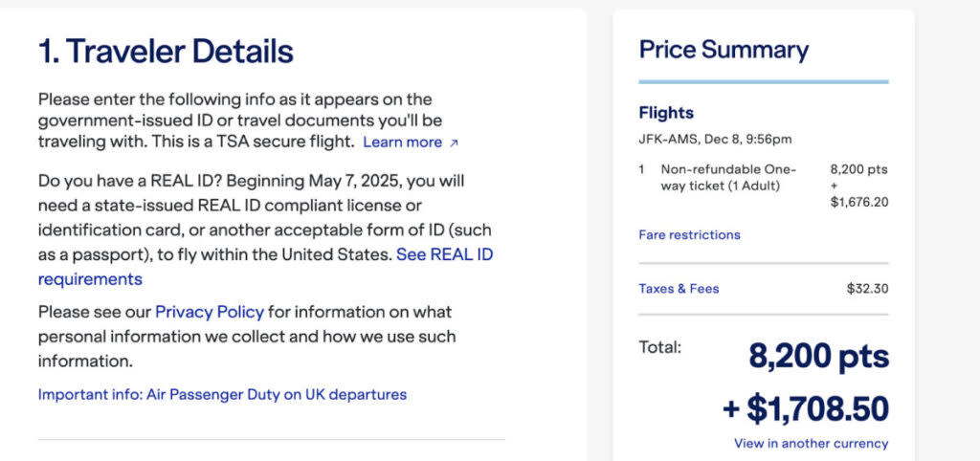Click the Traveler Details heading
This screenshot has width=980, height=461.
point(166,52)
